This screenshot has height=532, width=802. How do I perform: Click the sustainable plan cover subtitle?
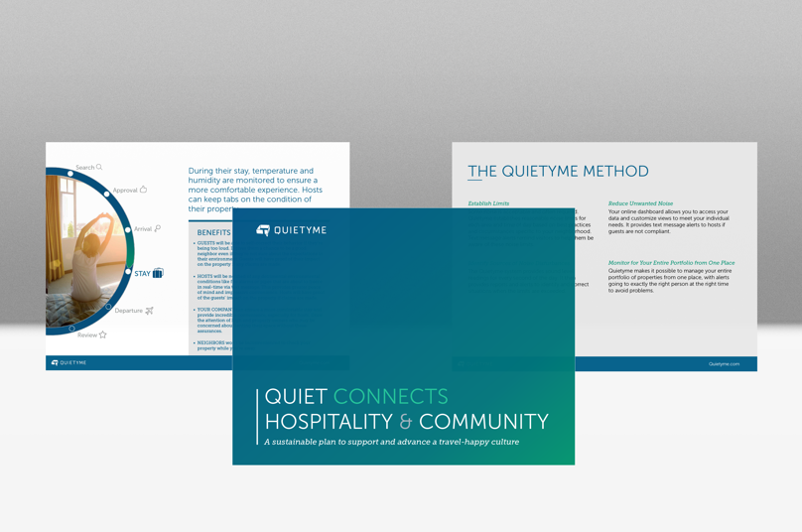[391, 442]
